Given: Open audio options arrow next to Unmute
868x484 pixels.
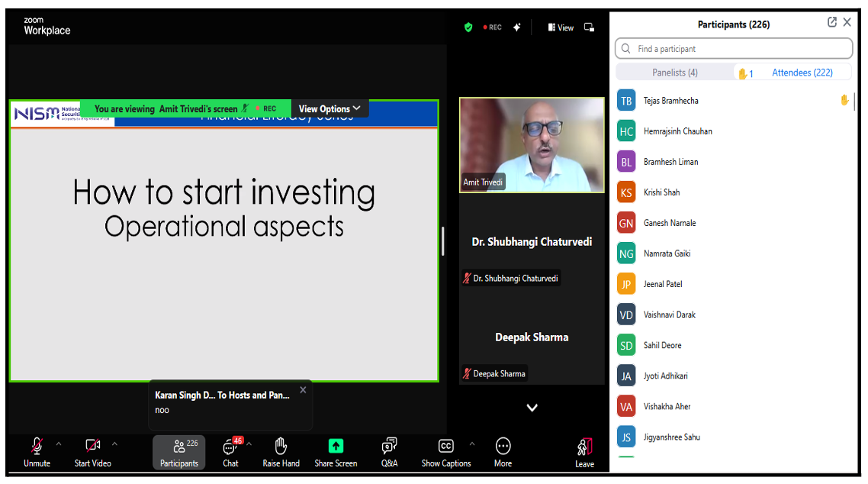Looking at the screenshot, I should [x=59, y=444].
